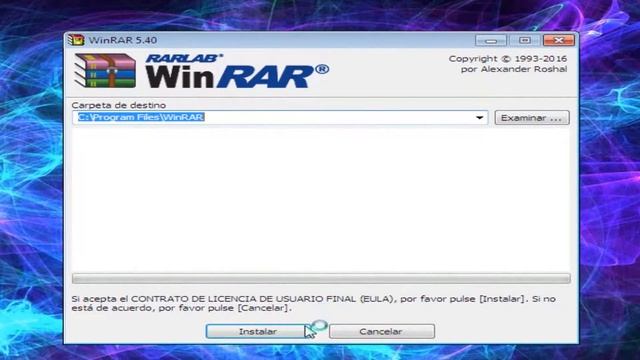Screen dimensions: 640x360
Task: Click the WinRAR title bar icon
Action: tap(76, 40)
